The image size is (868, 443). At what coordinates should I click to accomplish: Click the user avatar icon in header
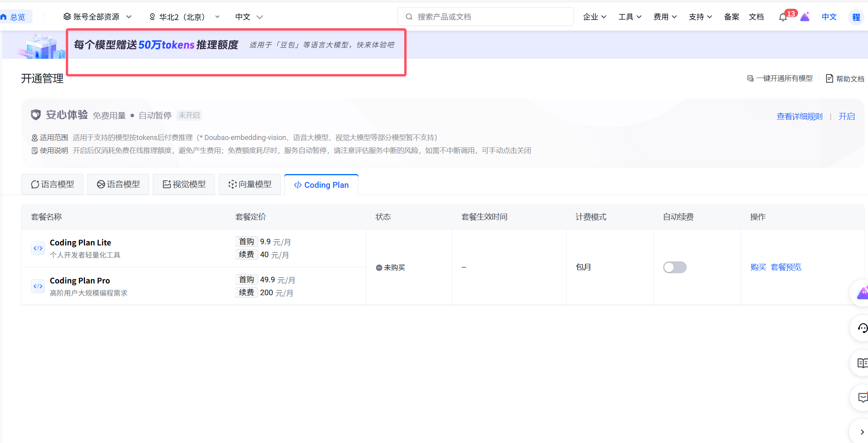pos(856,17)
